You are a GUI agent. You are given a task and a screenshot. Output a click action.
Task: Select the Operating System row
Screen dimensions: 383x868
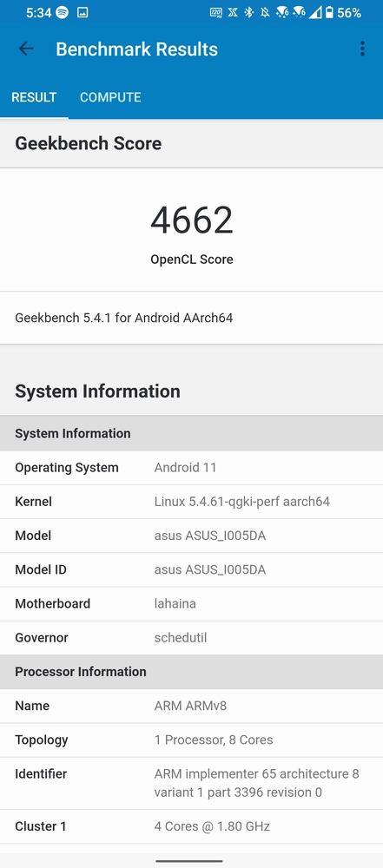(x=191, y=468)
